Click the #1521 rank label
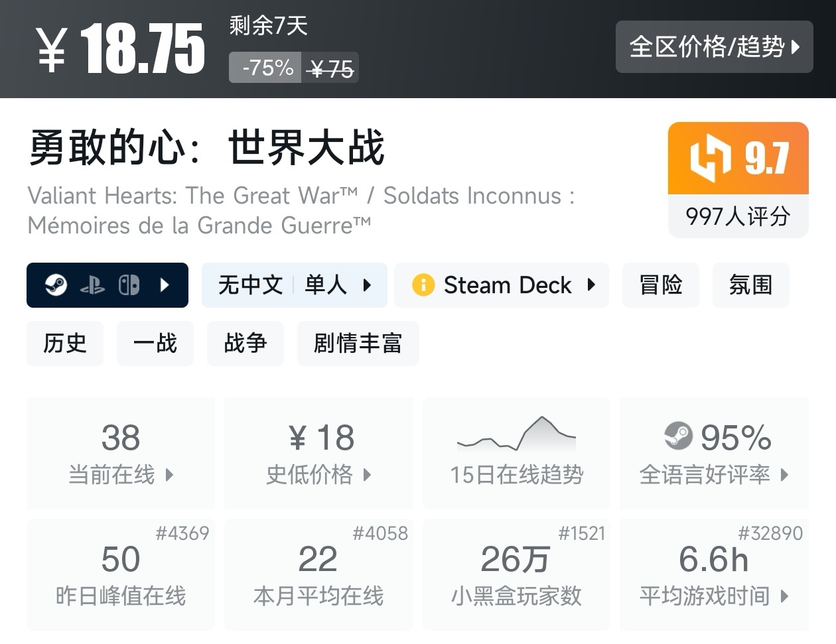Screen dimensions: 836x644 coord(582,533)
